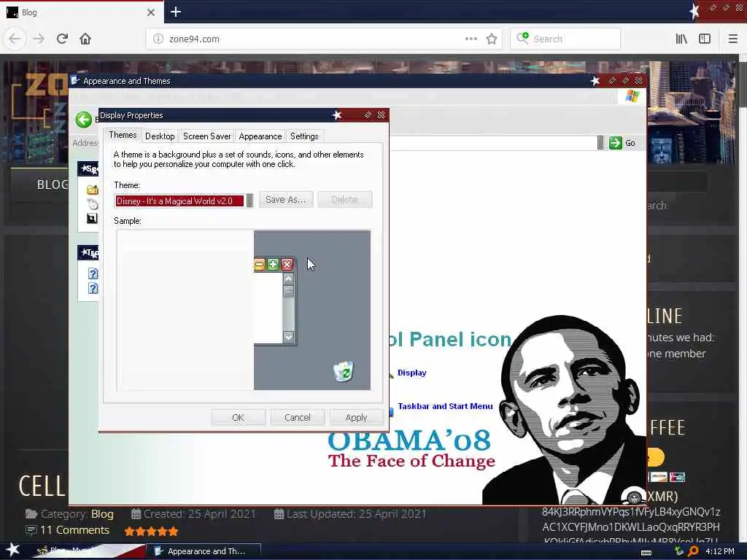The height and width of the screenshot is (560, 747).
Task: Open the 11 Comments link
Action: (74, 530)
